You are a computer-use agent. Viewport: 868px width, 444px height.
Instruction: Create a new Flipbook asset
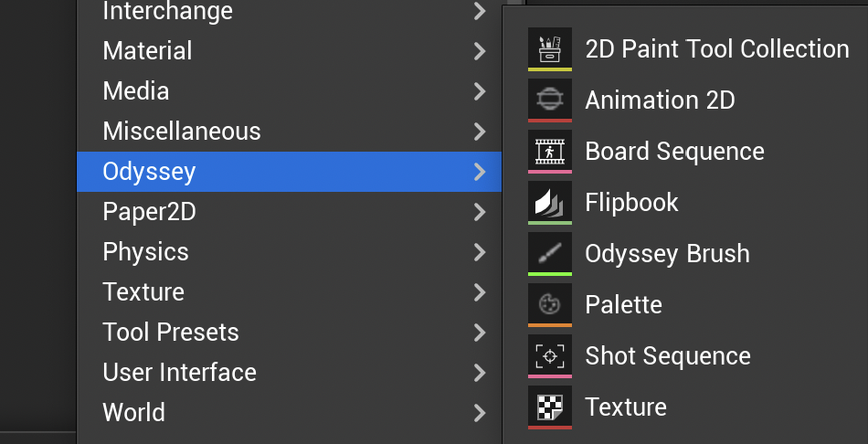[x=686, y=202]
